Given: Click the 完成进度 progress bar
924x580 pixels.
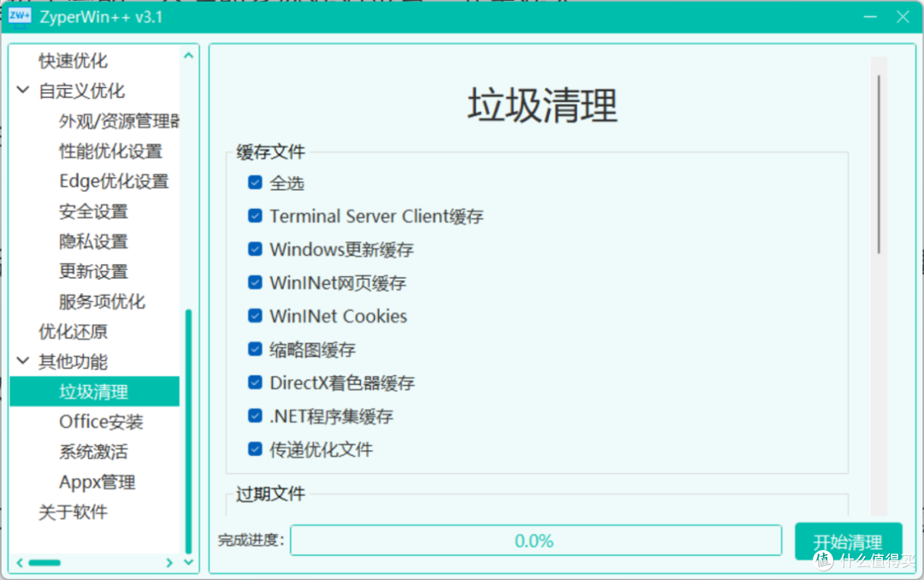Looking at the screenshot, I should (x=536, y=541).
